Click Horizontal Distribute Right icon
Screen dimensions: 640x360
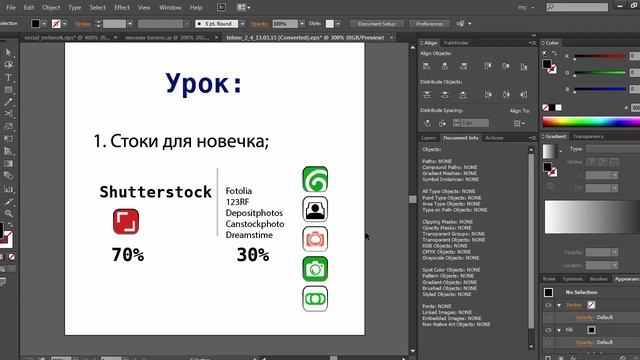click(524, 95)
